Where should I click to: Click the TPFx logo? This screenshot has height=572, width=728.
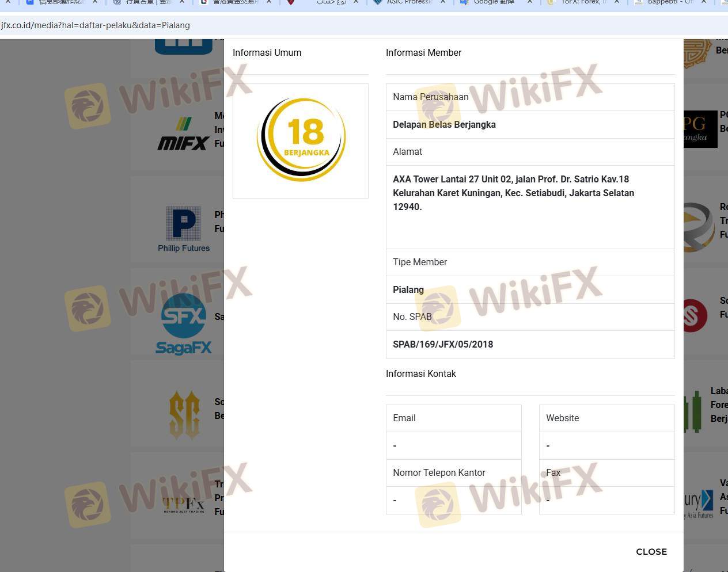(x=183, y=504)
